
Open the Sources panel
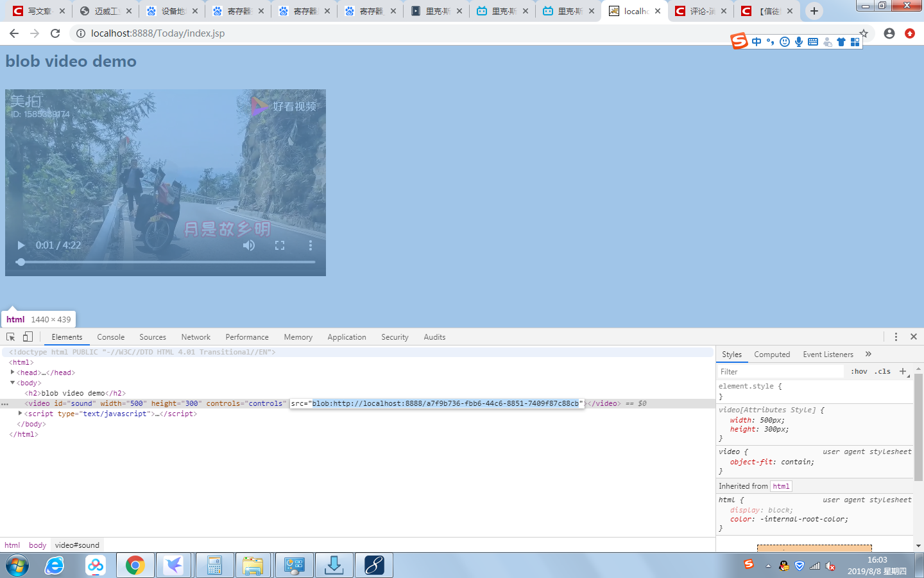(153, 337)
